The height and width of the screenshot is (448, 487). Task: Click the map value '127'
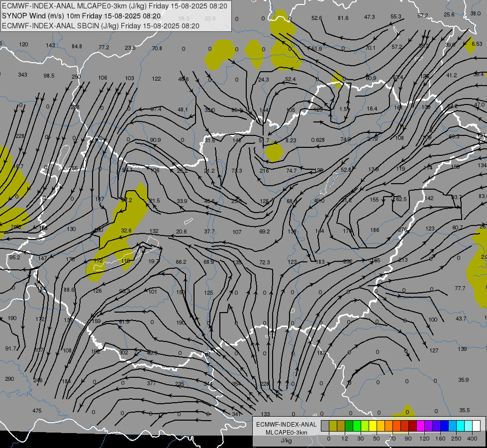pos(434,350)
